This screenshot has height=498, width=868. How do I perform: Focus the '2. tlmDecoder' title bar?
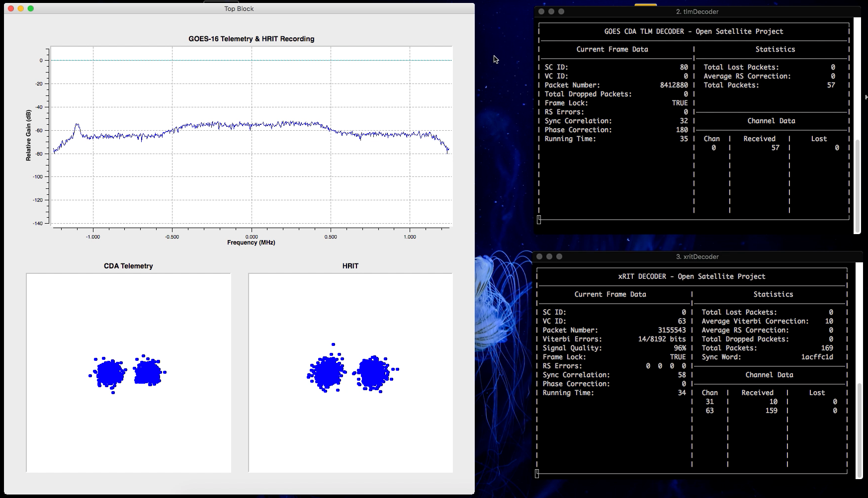pyautogui.click(x=698, y=11)
